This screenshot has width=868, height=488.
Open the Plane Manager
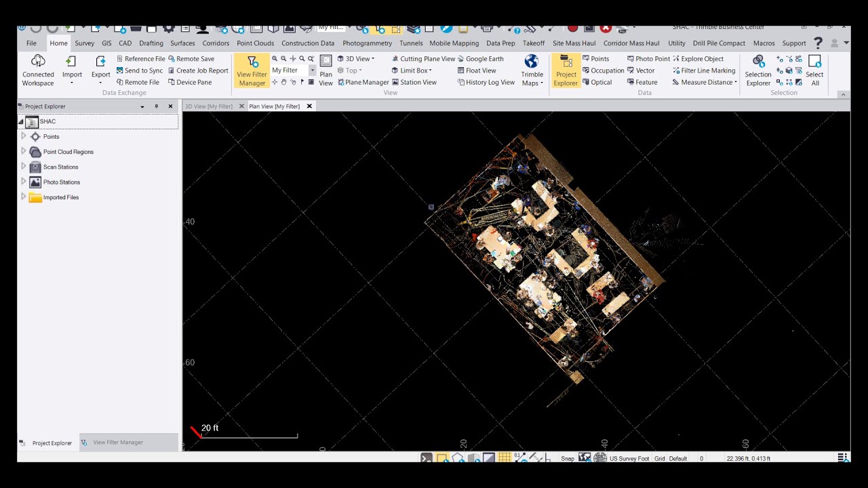coord(363,82)
